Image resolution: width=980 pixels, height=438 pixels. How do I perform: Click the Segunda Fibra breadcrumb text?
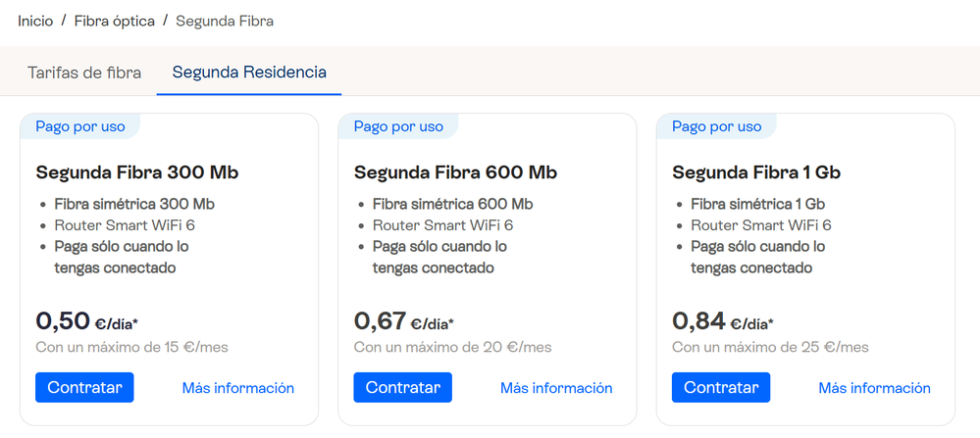(225, 21)
